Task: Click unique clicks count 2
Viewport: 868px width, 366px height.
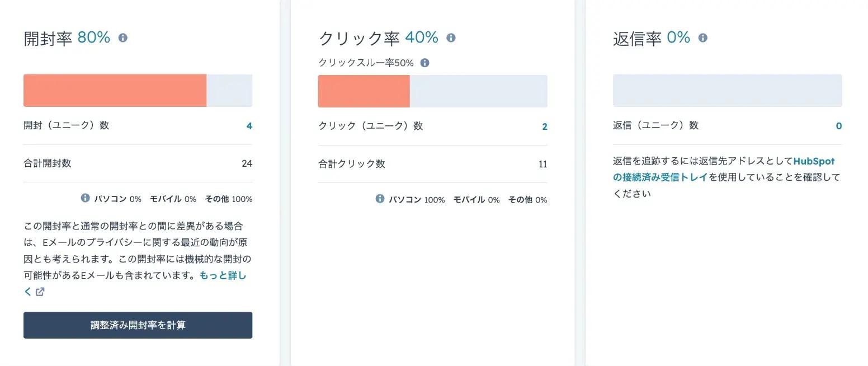Action: click(x=544, y=126)
